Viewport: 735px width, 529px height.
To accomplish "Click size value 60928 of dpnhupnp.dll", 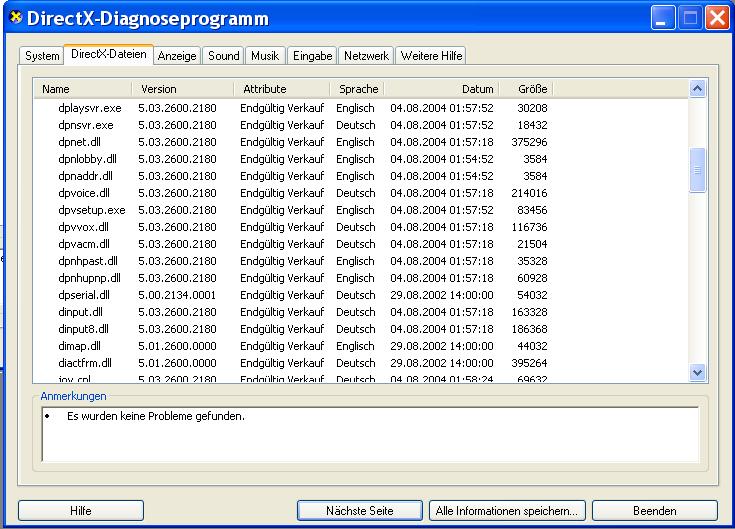I will coord(532,278).
